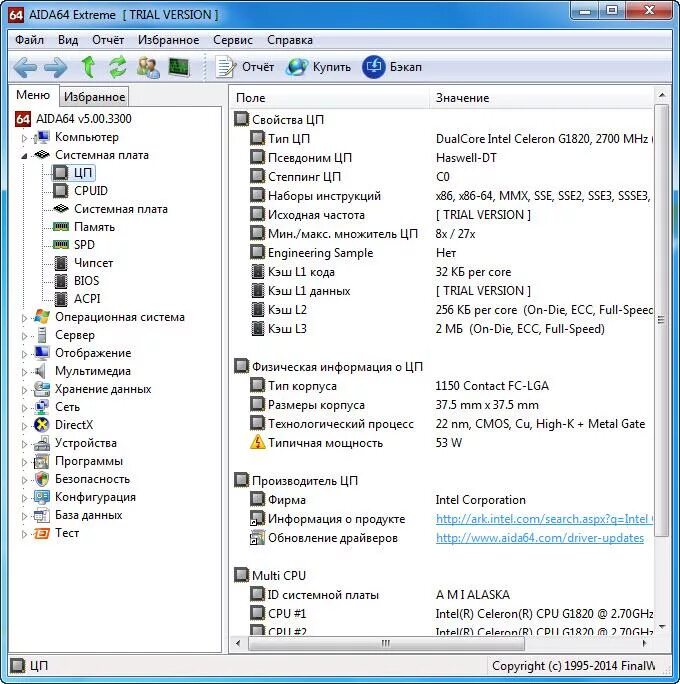Click the scroll right arrow at bottom

click(x=644, y=643)
